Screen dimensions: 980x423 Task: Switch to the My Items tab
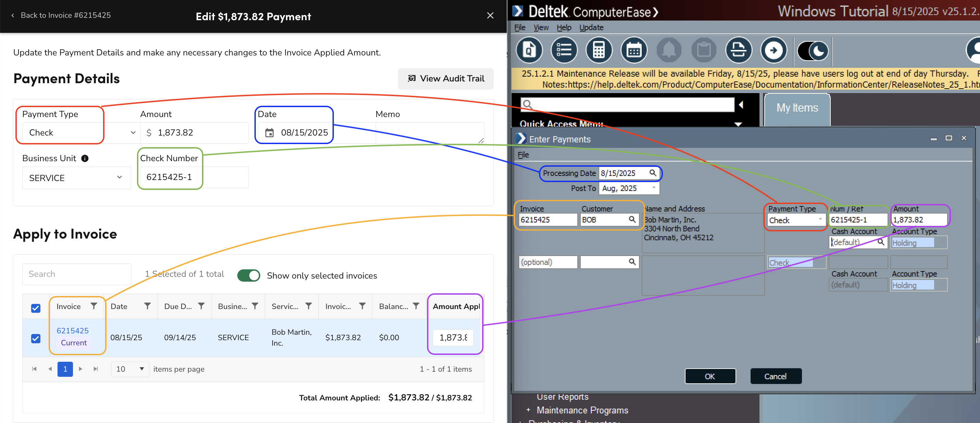tap(797, 108)
